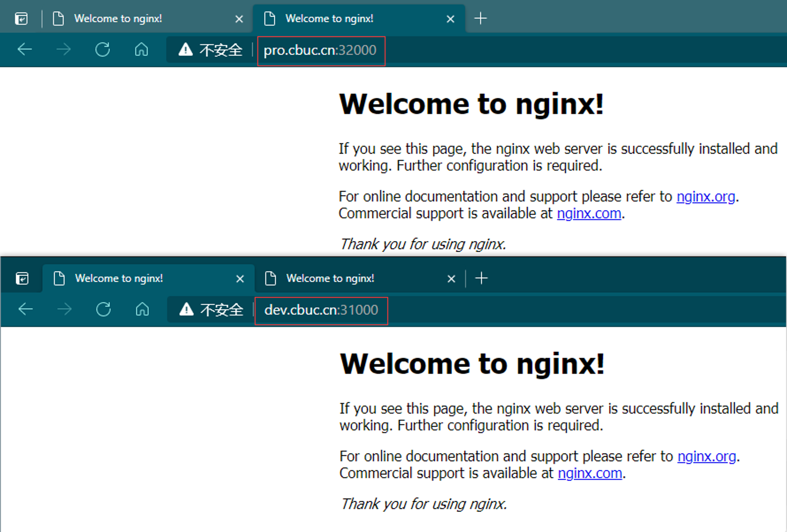Close the first tab in bottom window

click(x=240, y=279)
